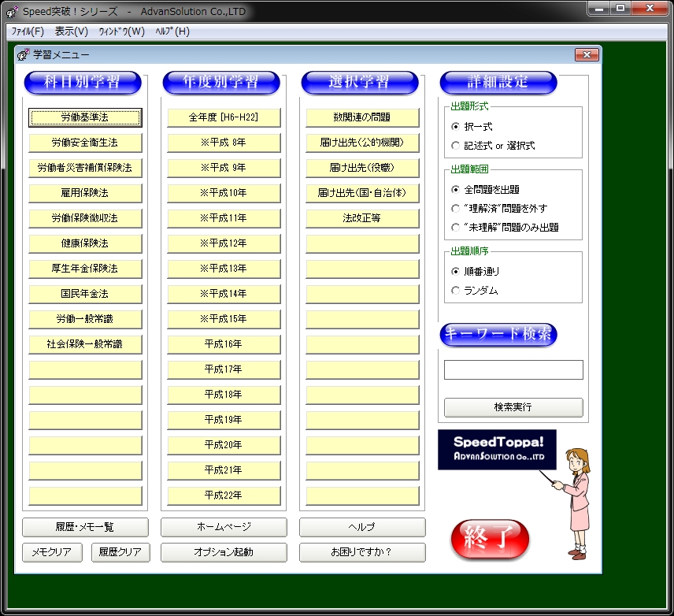Click オプション起動 button
This screenshot has width=674, height=616.
tap(224, 552)
